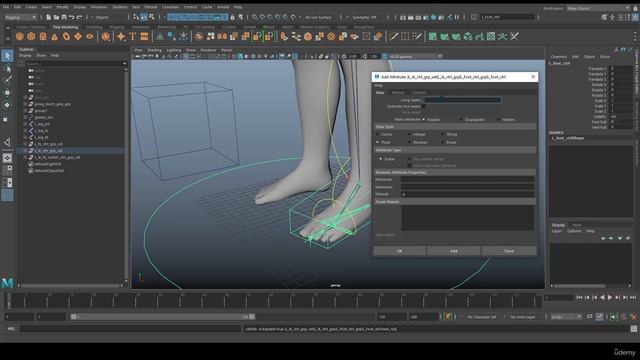Open the menu set dropdown showing Rigging
Image resolution: width=640 pixels, height=360 pixels.
point(20,17)
